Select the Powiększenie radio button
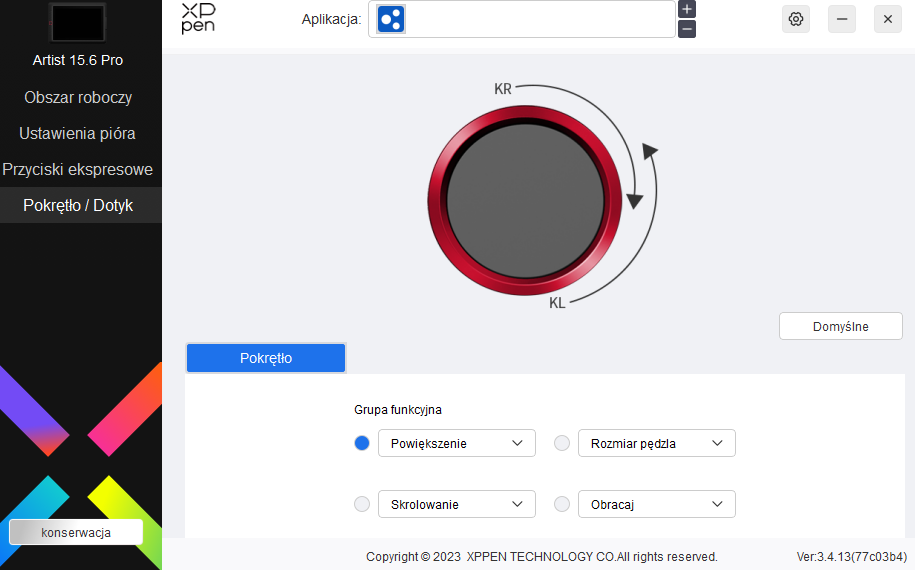 (362, 443)
